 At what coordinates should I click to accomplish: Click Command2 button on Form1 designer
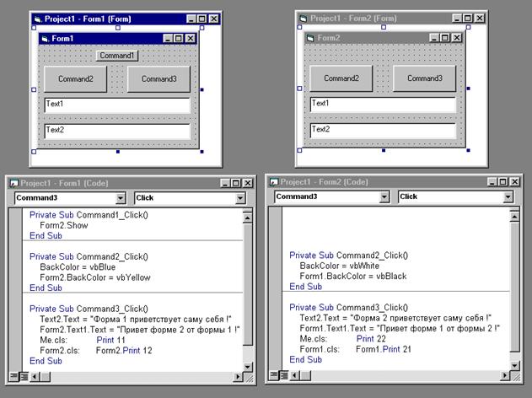(76, 79)
